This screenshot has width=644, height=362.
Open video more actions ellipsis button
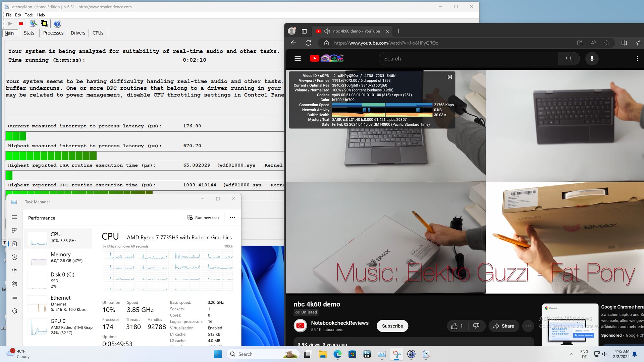tap(528, 326)
